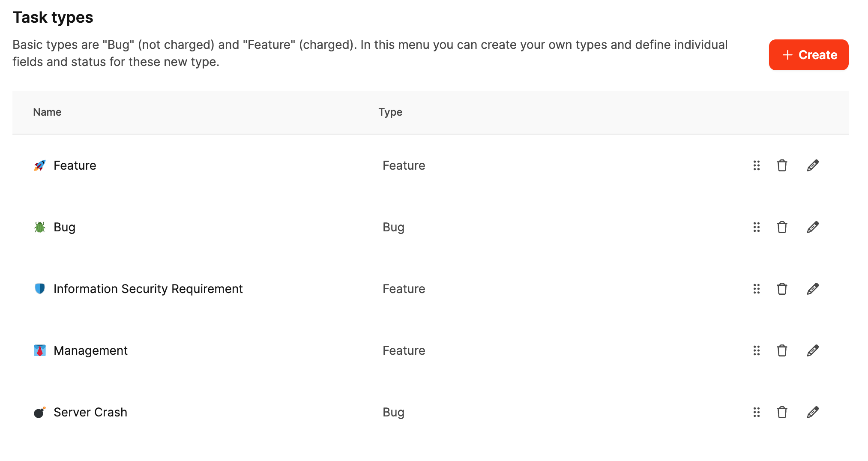Viewport: 868px width, 461px height.
Task: Click the Create button
Action: coord(808,55)
